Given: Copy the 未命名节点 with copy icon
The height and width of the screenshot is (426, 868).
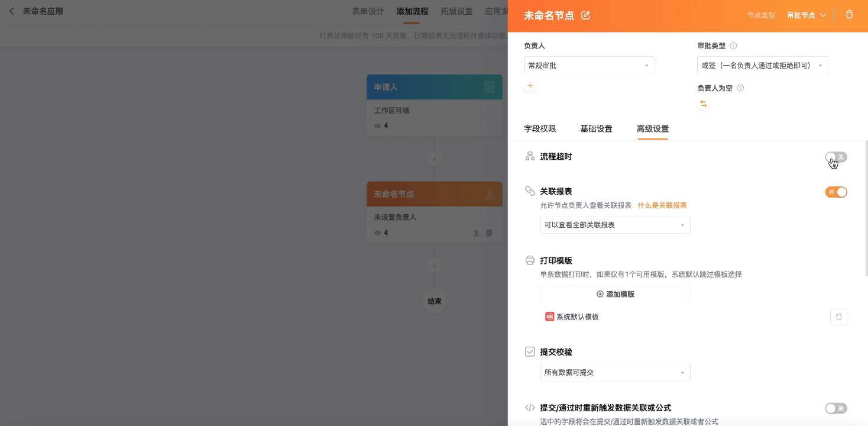Looking at the screenshot, I should [489, 233].
